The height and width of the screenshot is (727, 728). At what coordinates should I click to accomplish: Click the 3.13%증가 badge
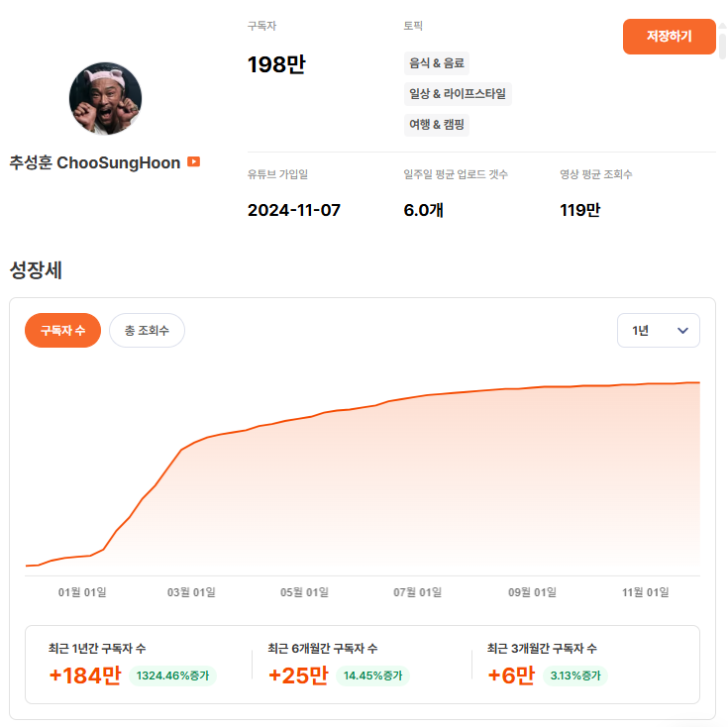pos(574,676)
